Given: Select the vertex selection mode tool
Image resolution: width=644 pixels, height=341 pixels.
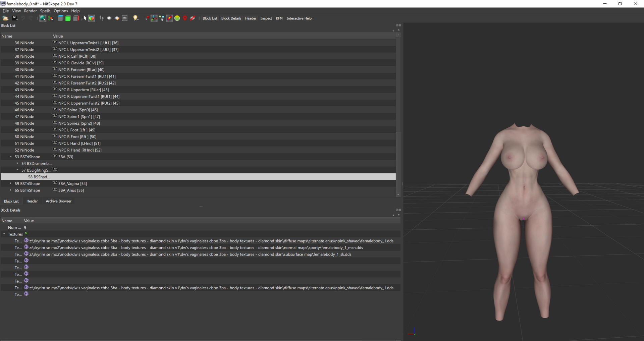Looking at the screenshot, I should coord(51,18).
